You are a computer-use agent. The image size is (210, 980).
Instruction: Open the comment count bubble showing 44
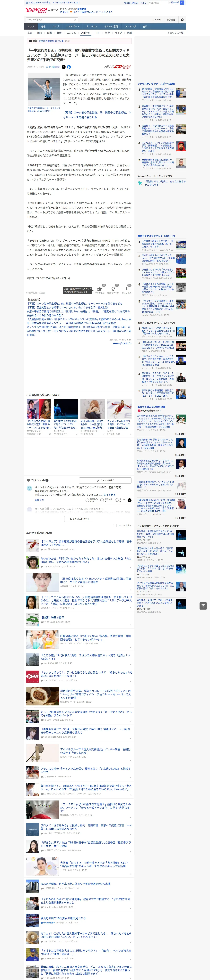[x=49, y=67]
